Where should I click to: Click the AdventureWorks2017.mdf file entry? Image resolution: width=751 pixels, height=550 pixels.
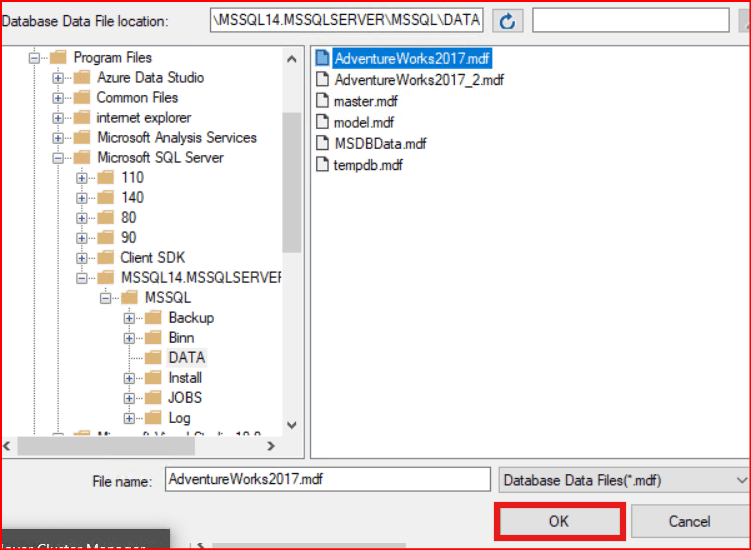click(x=414, y=59)
